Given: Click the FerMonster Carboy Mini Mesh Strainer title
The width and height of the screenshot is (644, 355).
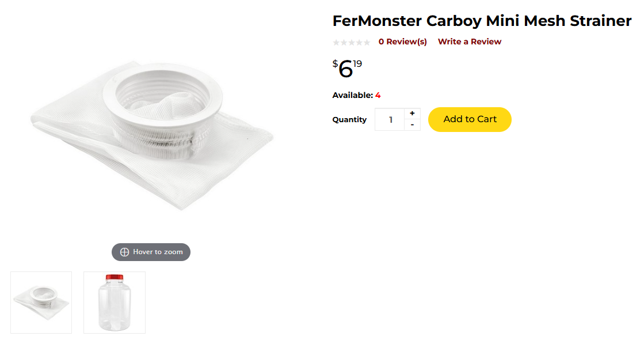Looking at the screenshot, I should (x=482, y=21).
